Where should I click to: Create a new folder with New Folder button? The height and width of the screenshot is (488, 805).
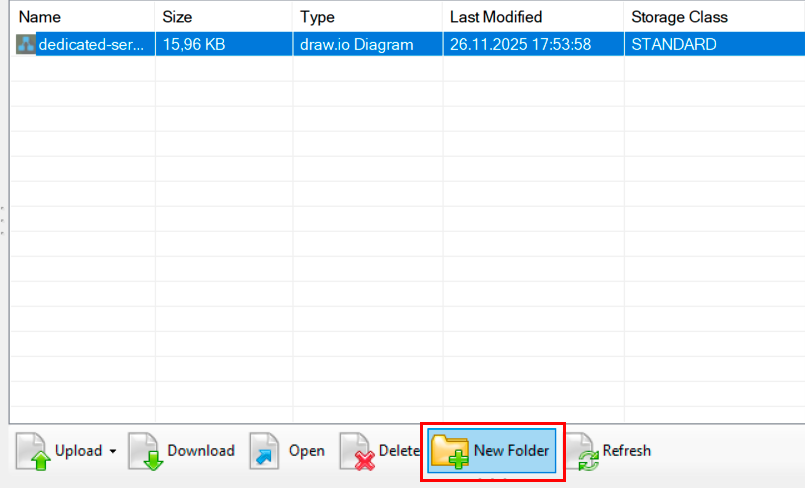491,451
